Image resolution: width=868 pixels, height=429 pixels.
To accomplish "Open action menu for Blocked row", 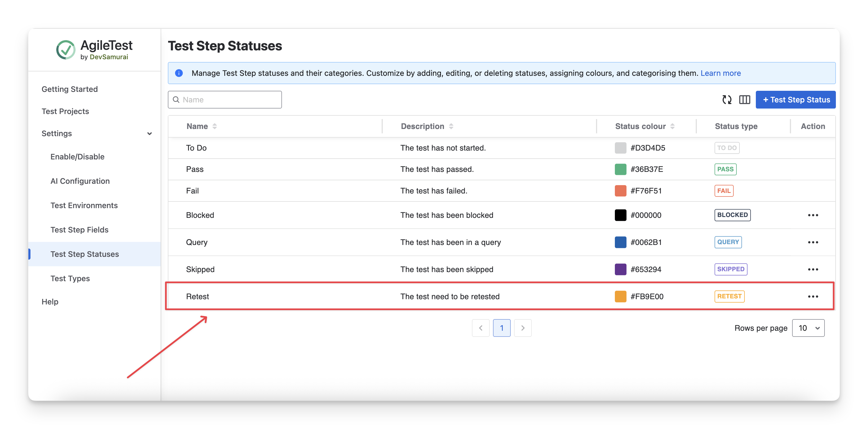I will [813, 215].
